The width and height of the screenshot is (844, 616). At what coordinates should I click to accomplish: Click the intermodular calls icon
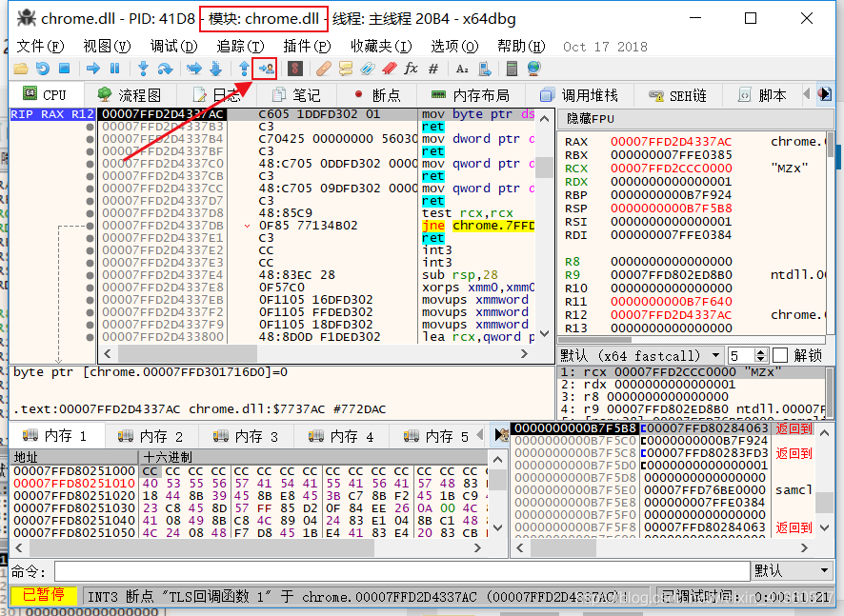(x=485, y=69)
